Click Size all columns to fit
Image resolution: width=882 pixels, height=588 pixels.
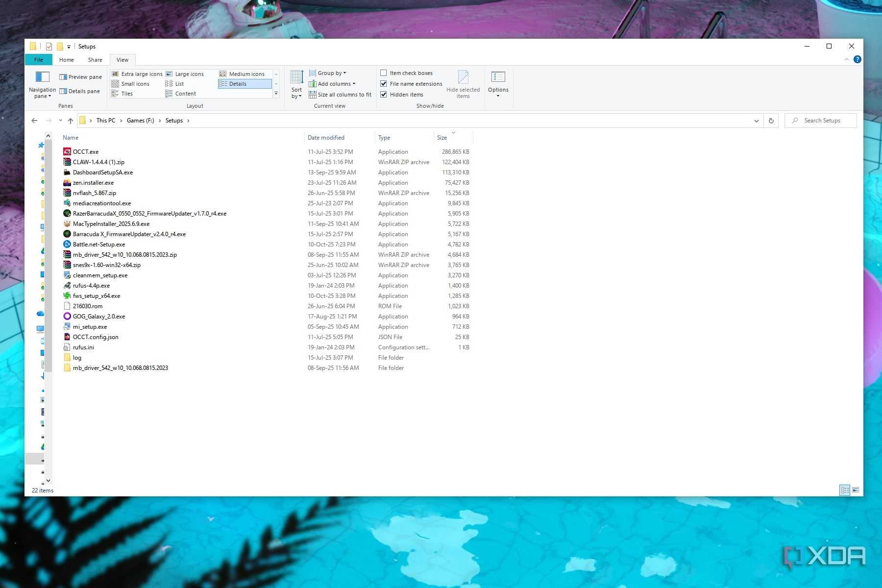tap(340, 95)
